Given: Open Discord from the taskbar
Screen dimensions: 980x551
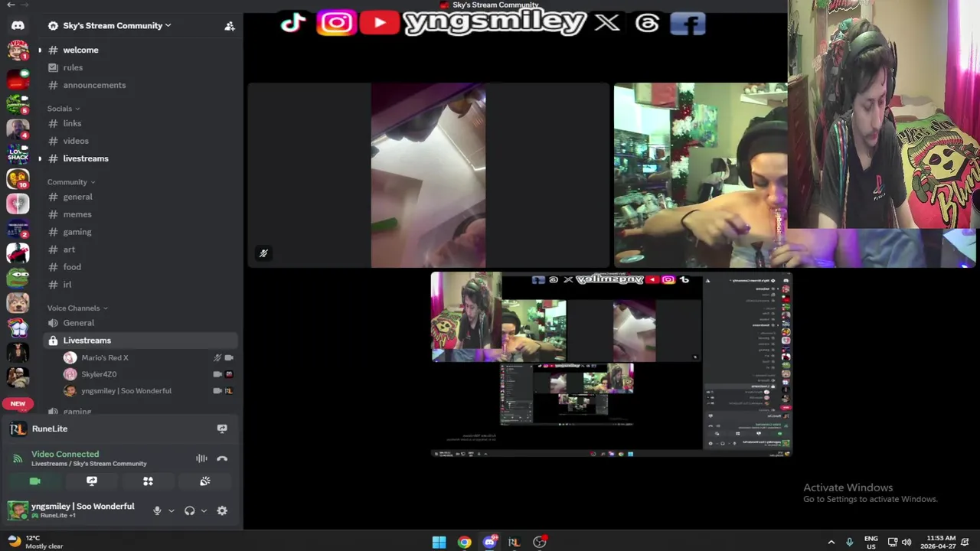Looking at the screenshot, I should pyautogui.click(x=489, y=542).
